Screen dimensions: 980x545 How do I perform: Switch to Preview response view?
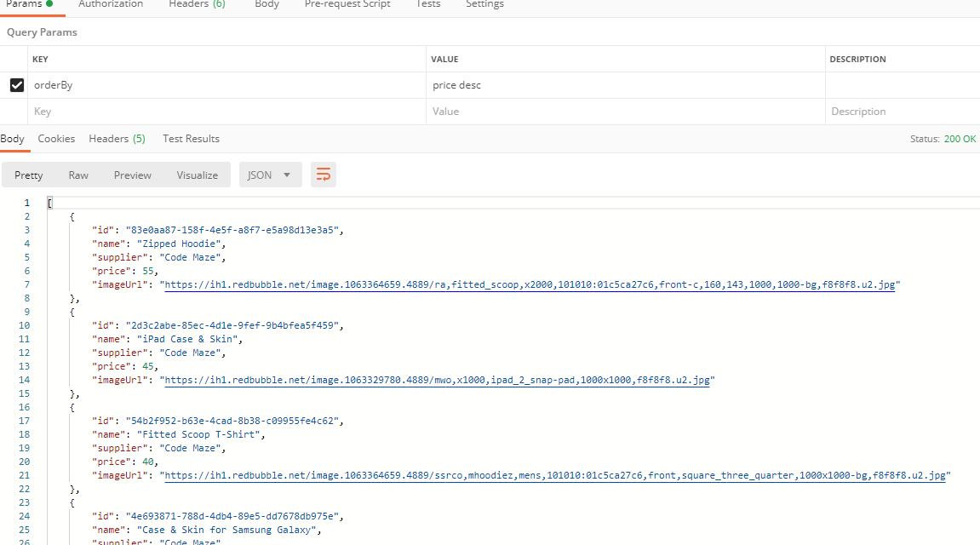coord(133,175)
